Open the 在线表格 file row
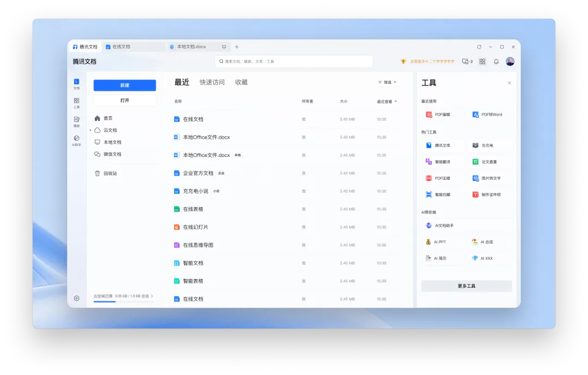The height and width of the screenshot is (375, 588). point(287,209)
